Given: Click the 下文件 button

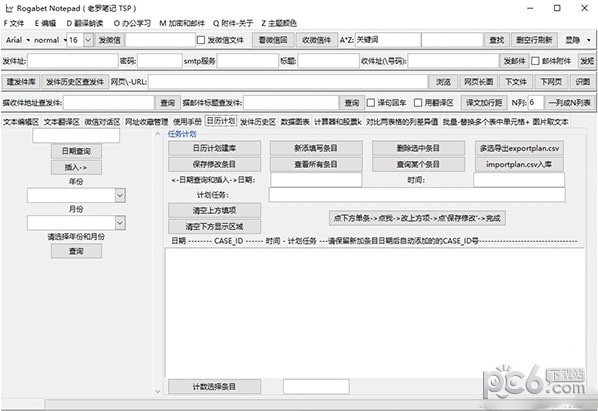Looking at the screenshot, I should pyautogui.click(x=516, y=82).
